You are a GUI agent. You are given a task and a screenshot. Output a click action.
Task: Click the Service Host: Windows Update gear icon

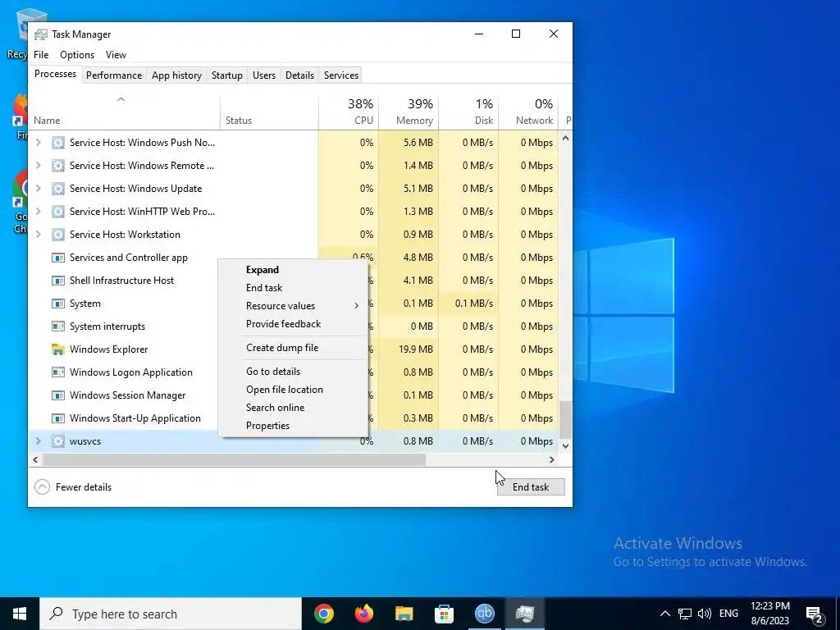pos(58,189)
